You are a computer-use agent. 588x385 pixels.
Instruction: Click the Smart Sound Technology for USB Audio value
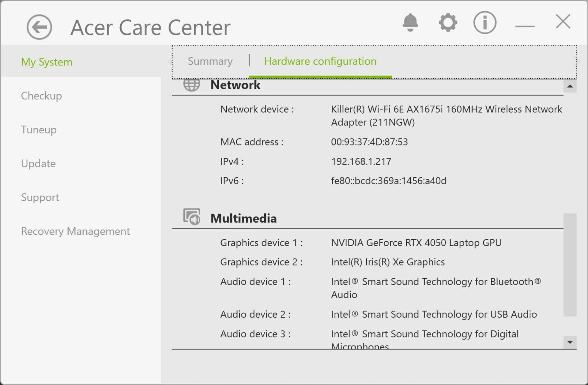tap(434, 314)
